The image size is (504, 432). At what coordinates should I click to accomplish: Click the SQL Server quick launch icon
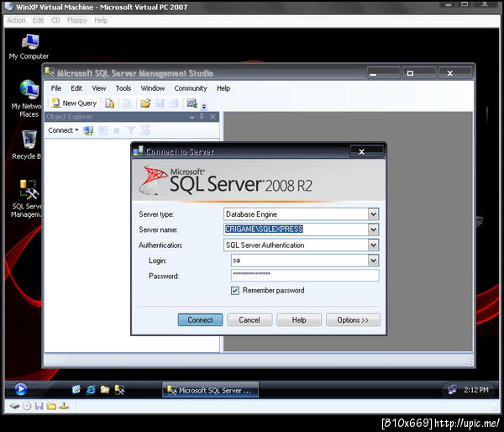(119, 390)
